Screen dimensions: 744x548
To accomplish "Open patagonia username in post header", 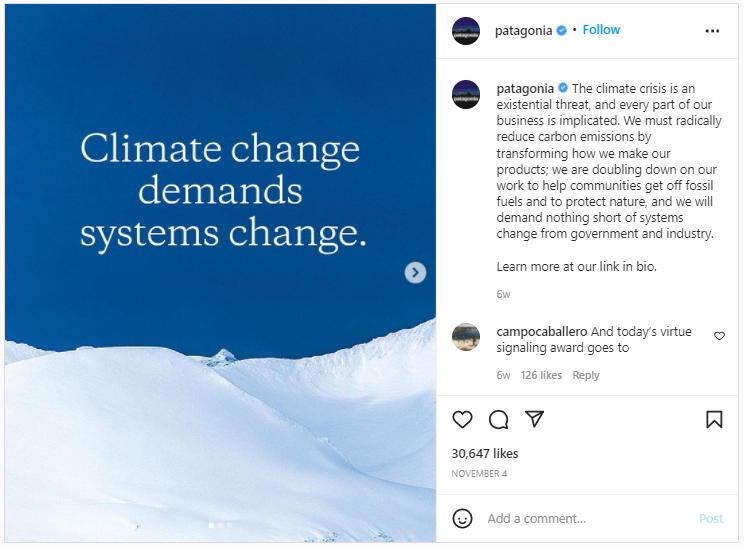I will (523, 30).
